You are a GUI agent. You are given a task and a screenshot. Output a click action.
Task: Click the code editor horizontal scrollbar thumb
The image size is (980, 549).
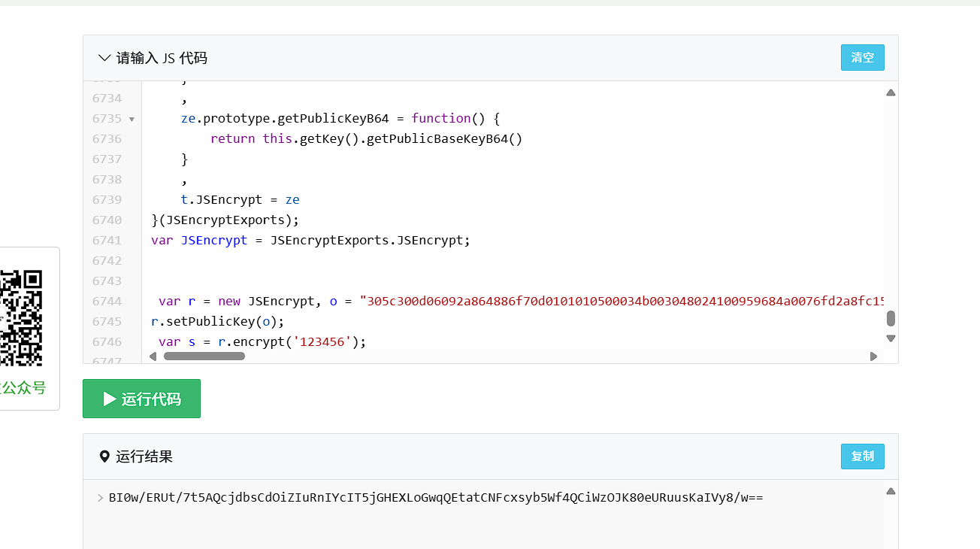pos(204,356)
